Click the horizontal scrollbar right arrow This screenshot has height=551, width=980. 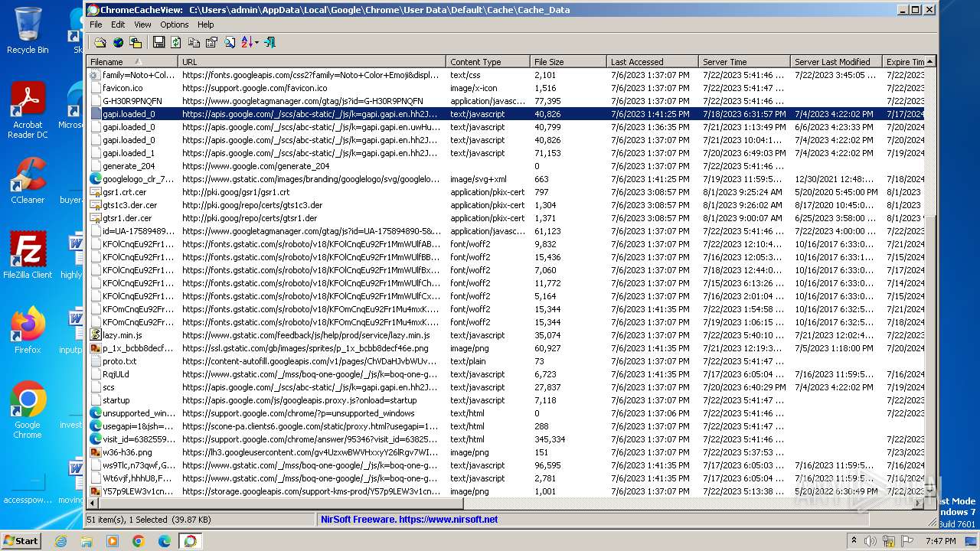click(918, 504)
